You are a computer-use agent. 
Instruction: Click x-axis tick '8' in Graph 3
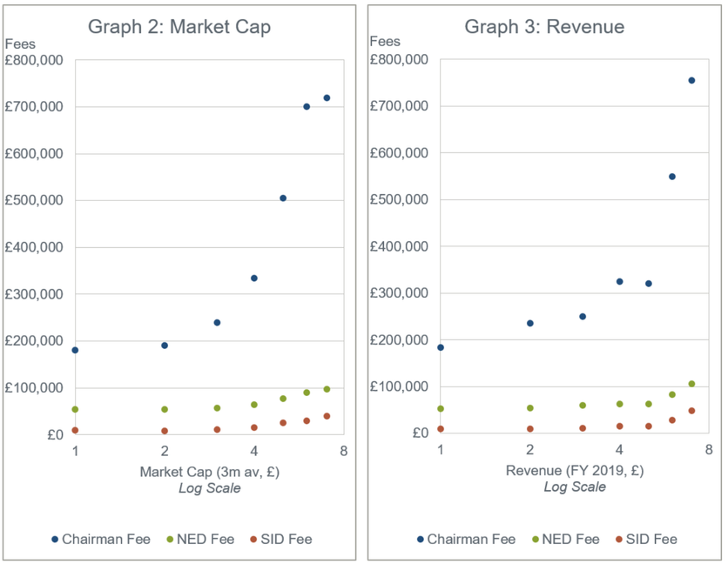(709, 449)
